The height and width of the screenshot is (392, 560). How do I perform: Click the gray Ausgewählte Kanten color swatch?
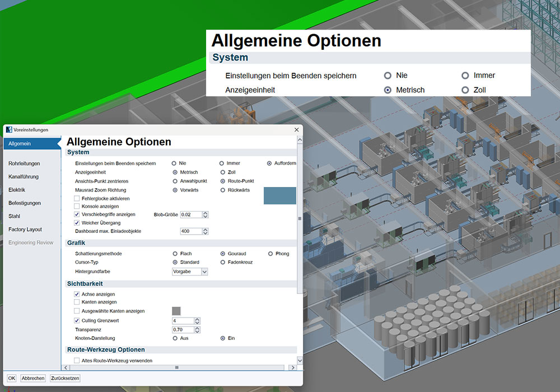coord(176,311)
